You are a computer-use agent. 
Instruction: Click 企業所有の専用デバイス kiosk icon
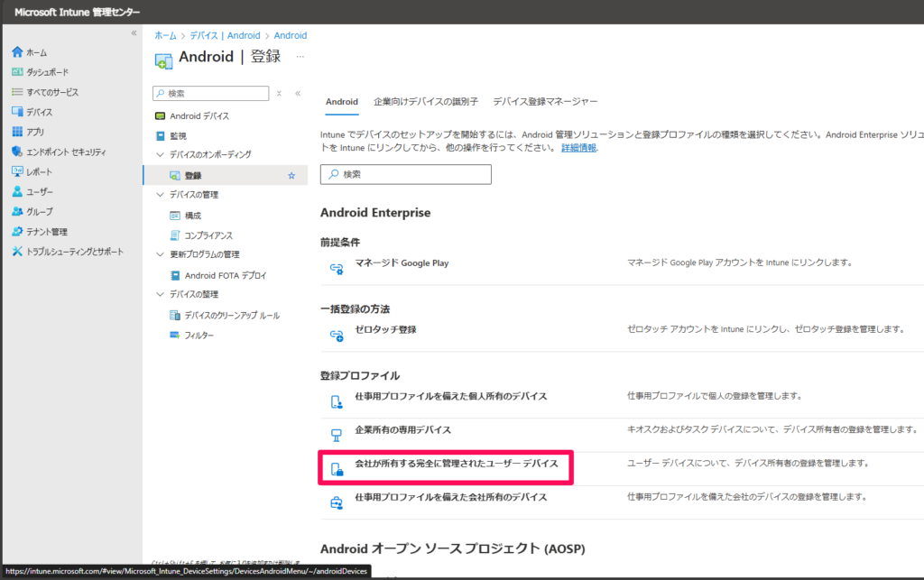click(337, 435)
